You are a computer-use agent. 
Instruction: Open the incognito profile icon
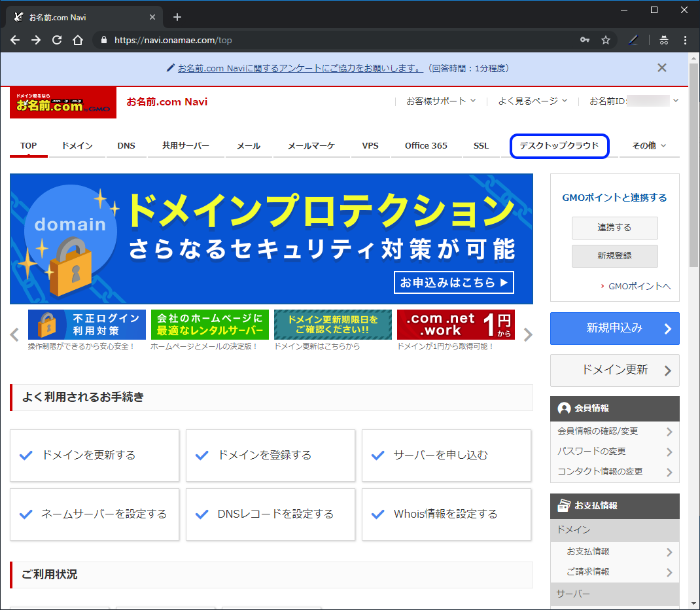pos(664,40)
